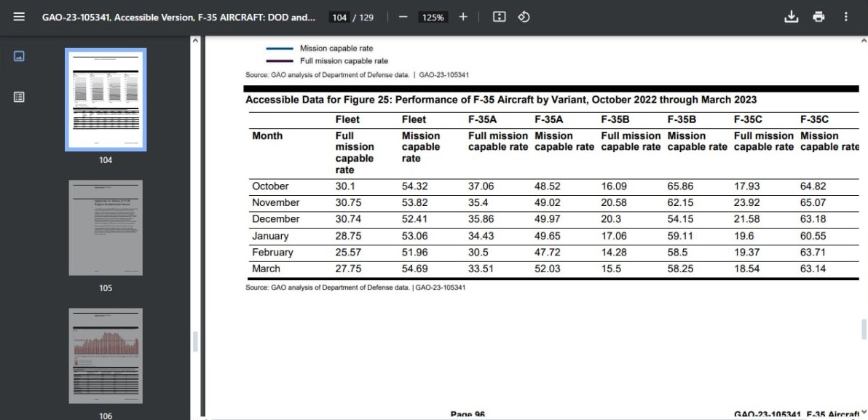Fit the document to page

(x=500, y=17)
